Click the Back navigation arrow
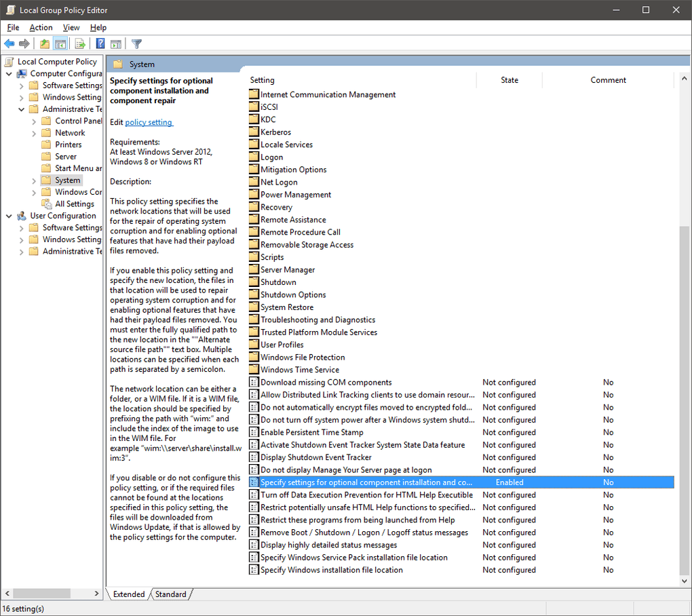This screenshot has height=616, width=692. (9, 43)
